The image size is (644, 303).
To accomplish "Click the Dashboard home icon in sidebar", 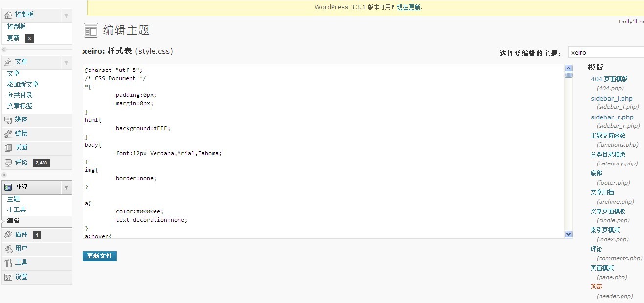I will tap(8, 15).
